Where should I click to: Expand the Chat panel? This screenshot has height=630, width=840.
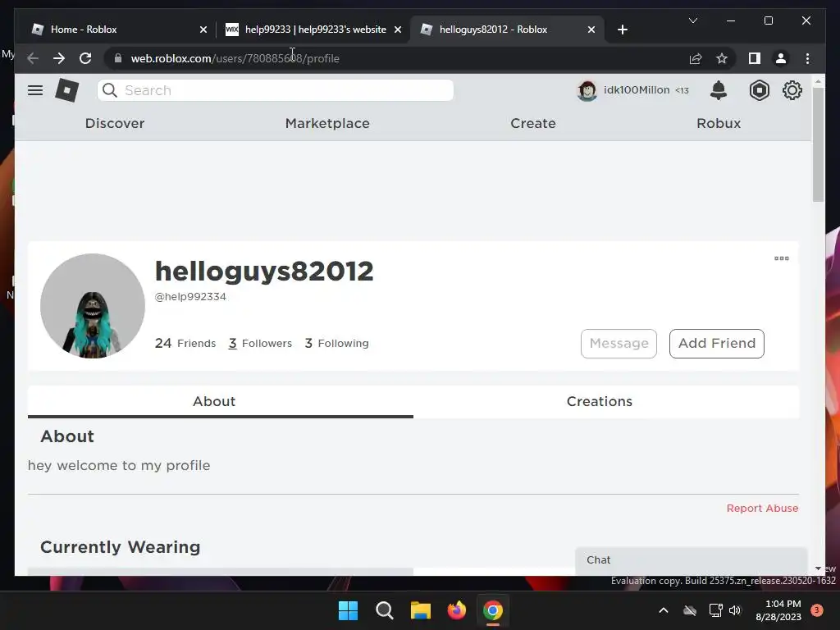click(x=691, y=559)
